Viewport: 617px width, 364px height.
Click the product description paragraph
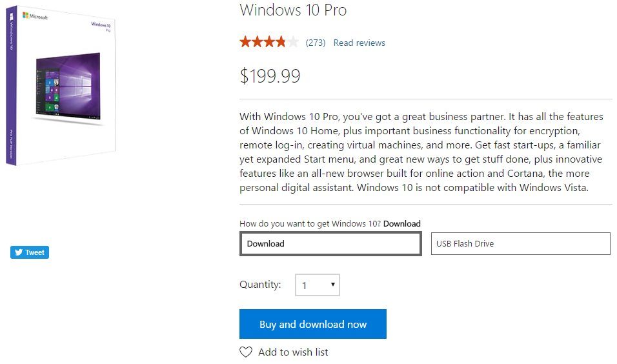[x=421, y=152]
